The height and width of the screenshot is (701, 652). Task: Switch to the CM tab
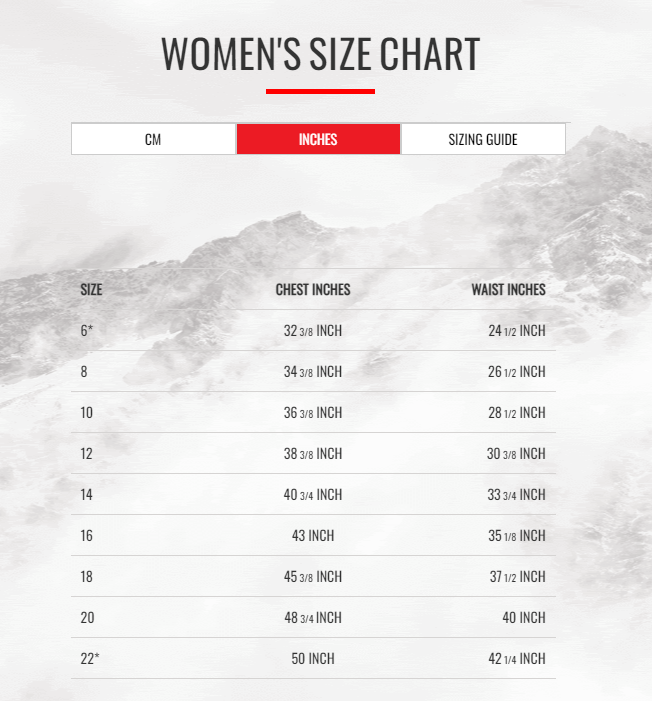click(x=153, y=140)
